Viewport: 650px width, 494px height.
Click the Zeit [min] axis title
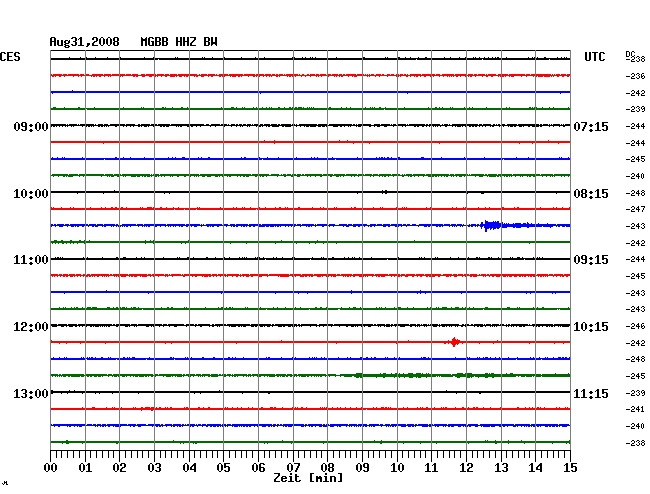(x=308, y=478)
